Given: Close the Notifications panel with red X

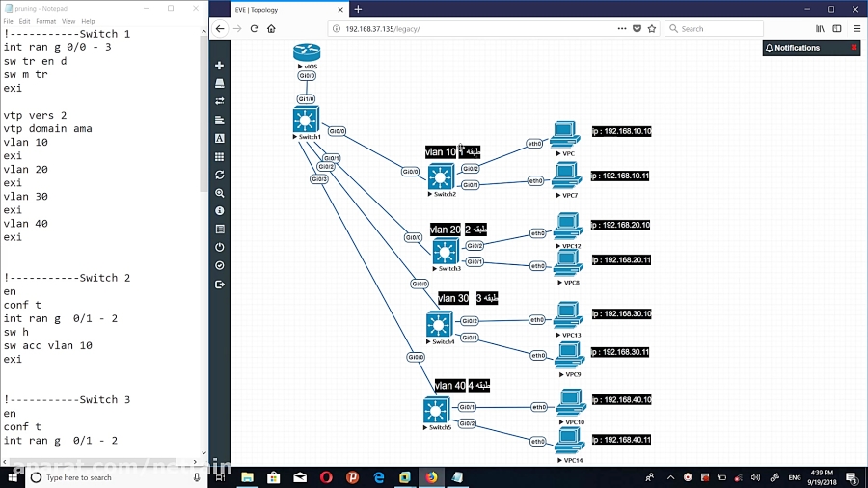Looking at the screenshot, I should [x=854, y=48].
